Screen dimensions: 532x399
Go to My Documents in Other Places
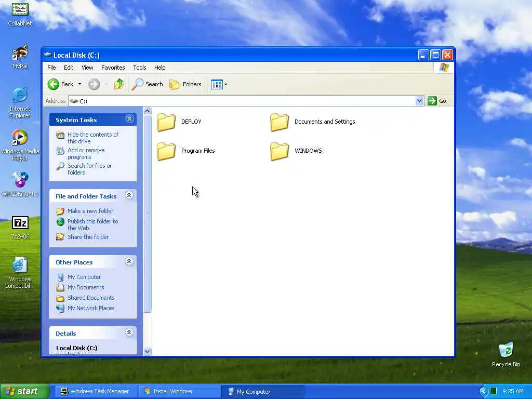[86, 287]
